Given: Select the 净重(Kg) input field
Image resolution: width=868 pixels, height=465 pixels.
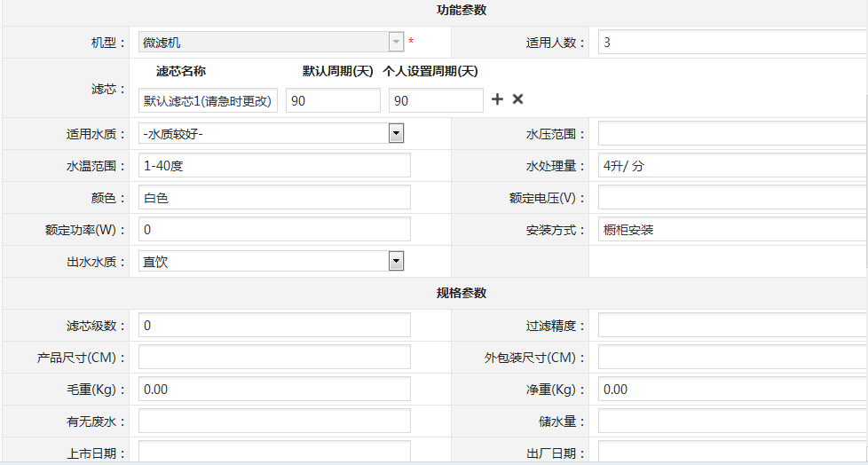Looking at the screenshot, I should click(x=731, y=389).
